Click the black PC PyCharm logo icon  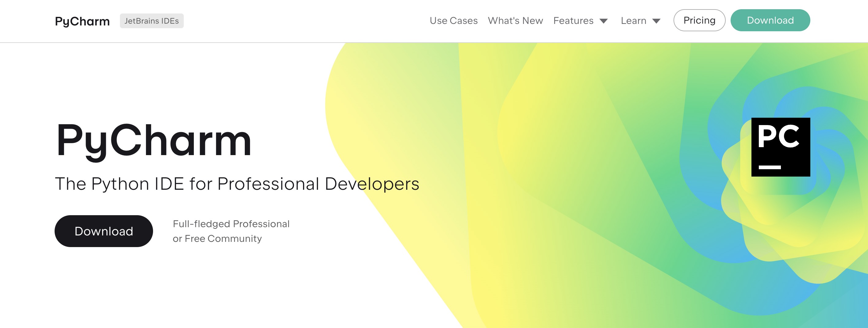pos(781,147)
